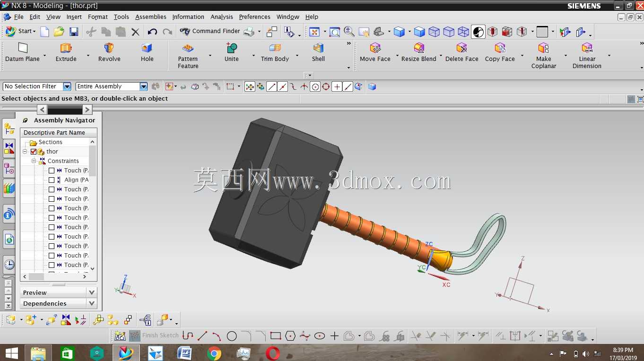The width and height of the screenshot is (644, 361).
Task: Toggle End Point snap option
Action: (271, 86)
